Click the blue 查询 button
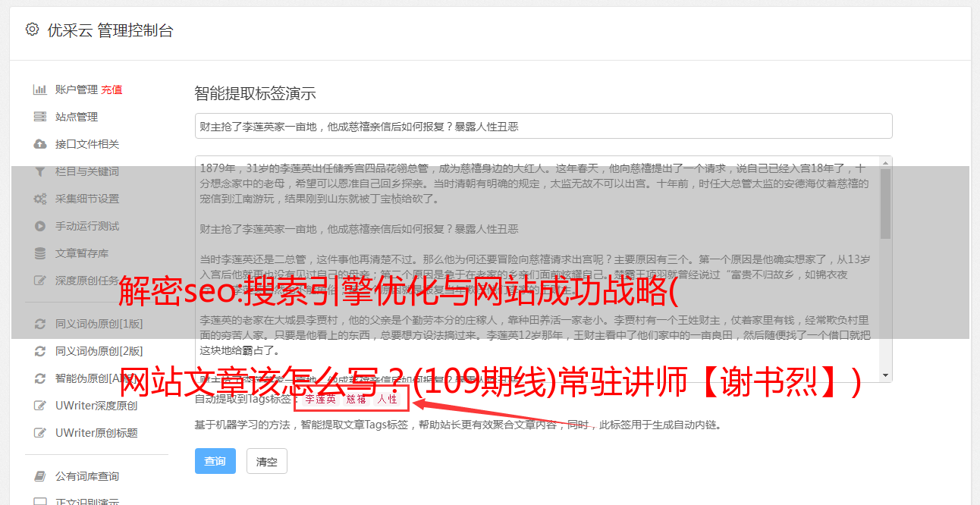This screenshot has height=505, width=980. point(215,461)
